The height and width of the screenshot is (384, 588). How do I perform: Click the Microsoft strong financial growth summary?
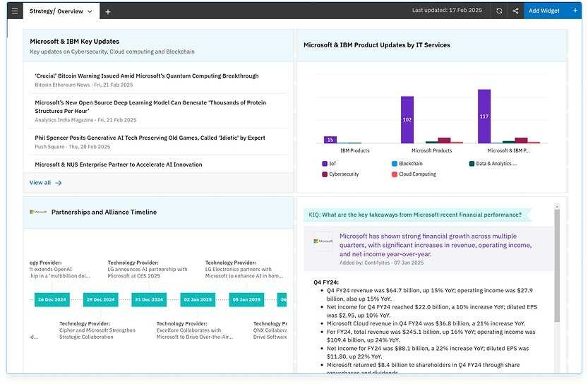[436, 245]
